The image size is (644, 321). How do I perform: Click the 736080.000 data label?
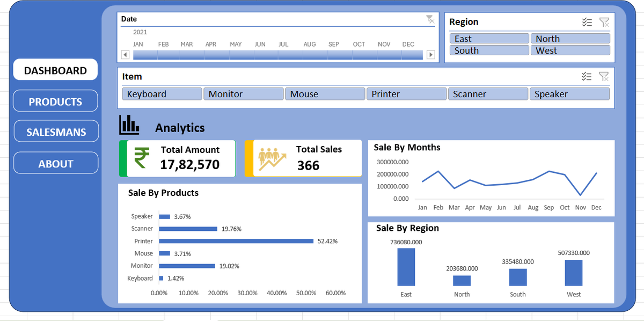coord(406,242)
